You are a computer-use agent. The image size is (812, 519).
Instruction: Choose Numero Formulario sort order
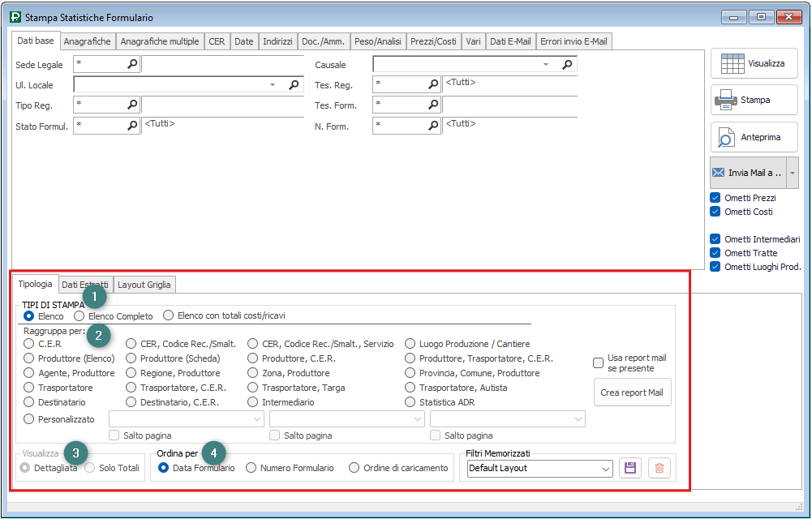pyautogui.click(x=251, y=468)
